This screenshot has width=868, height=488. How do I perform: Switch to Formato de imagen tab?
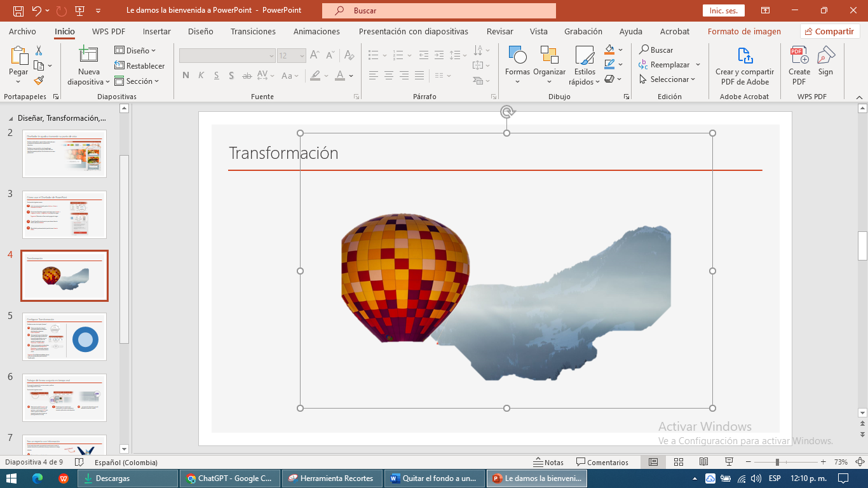pos(744,31)
